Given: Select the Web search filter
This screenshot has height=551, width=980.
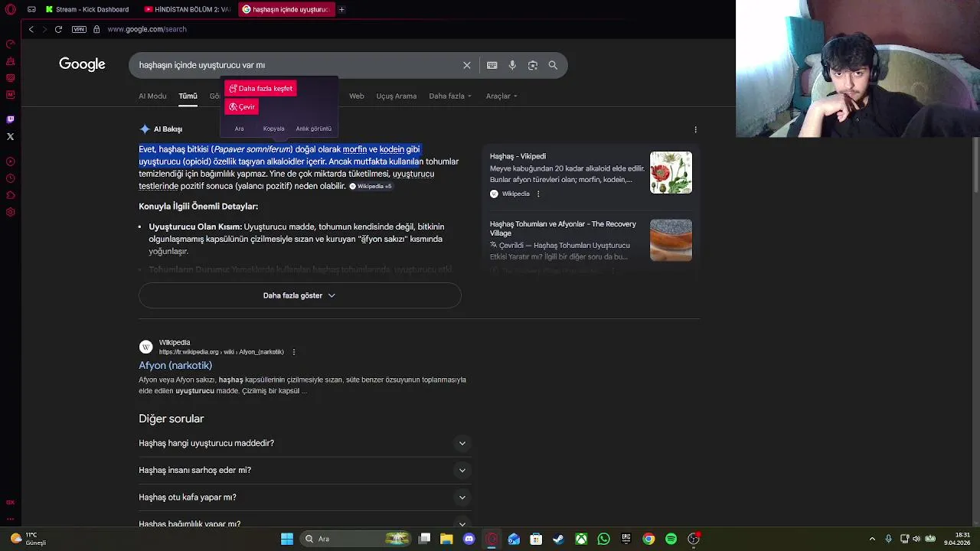Looking at the screenshot, I should tap(356, 96).
